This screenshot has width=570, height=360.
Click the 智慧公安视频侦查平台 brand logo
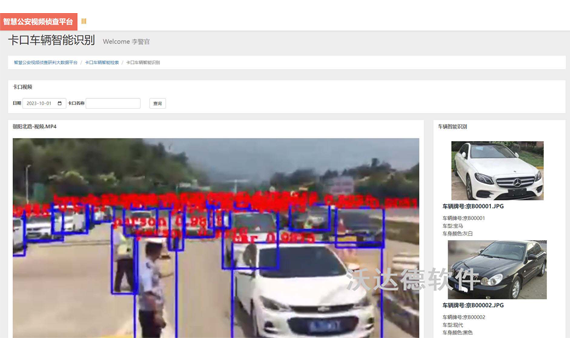click(39, 22)
